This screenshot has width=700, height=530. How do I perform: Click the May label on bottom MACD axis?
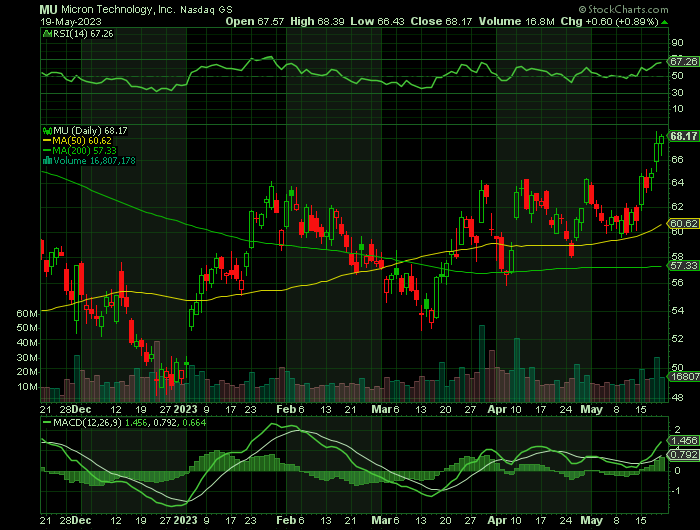[592, 520]
